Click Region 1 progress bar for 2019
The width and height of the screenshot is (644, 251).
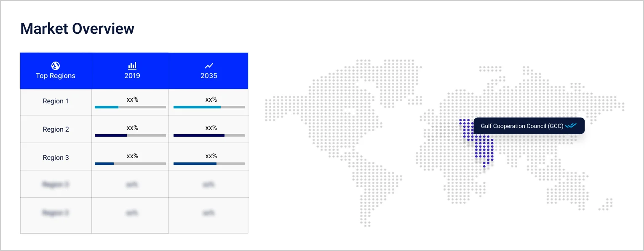130,107
